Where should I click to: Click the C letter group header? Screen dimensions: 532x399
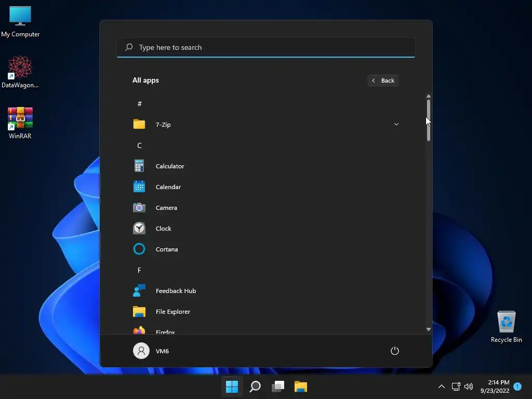tap(139, 145)
